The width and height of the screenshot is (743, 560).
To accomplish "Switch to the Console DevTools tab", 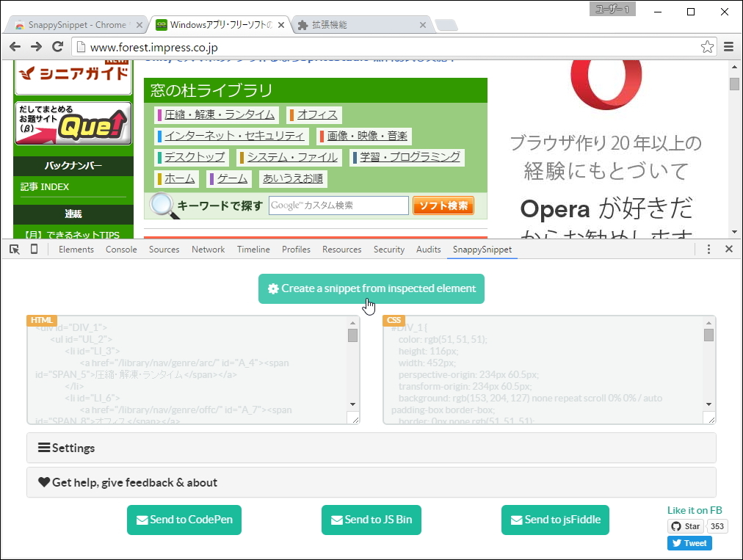I will click(x=120, y=249).
